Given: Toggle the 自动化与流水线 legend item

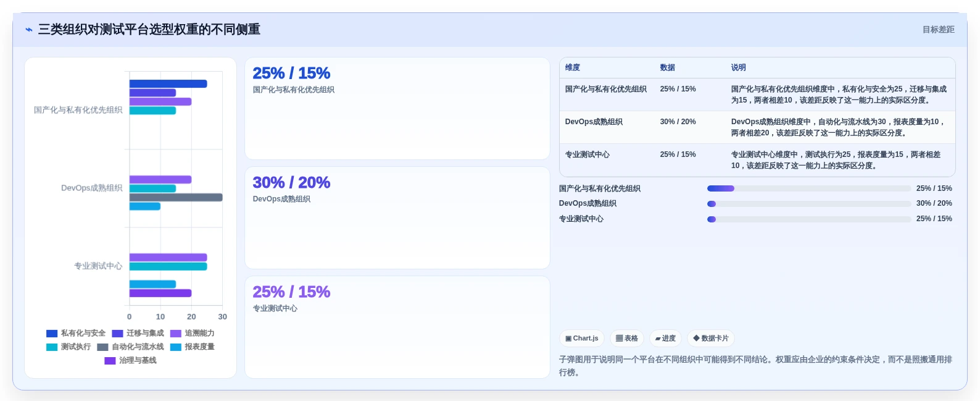Looking at the screenshot, I should [x=130, y=347].
